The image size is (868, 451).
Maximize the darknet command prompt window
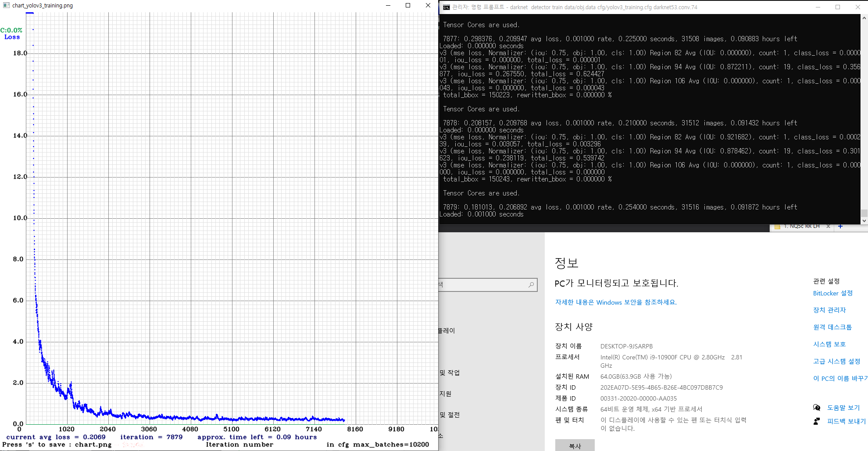pyautogui.click(x=838, y=7)
